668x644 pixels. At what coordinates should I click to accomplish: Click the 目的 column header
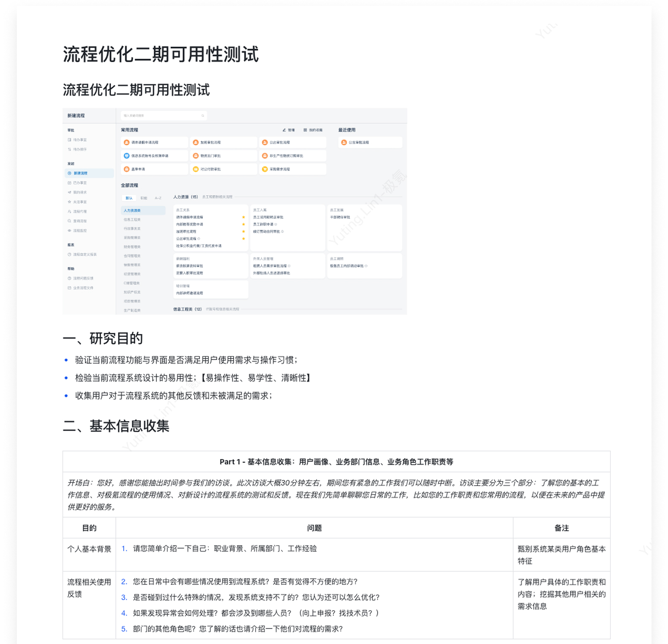click(89, 528)
